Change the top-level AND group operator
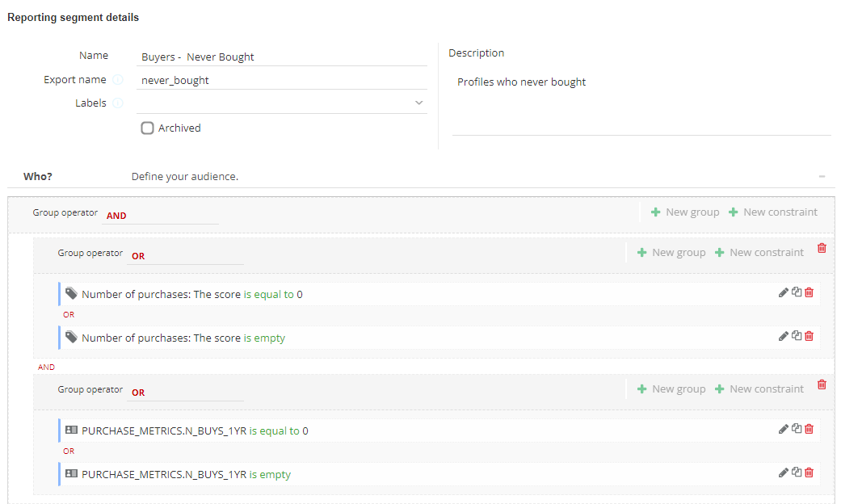The height and width of the screenshot is (504, 841). pyautogui.click(x=162, y=216)
